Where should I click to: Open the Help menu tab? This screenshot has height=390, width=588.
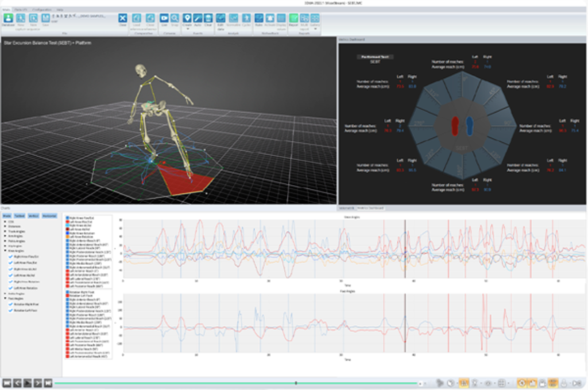point(59,9)
